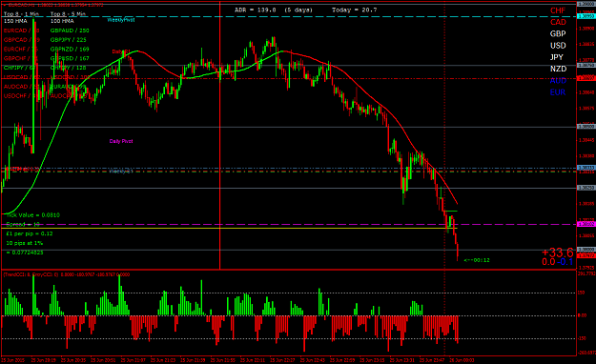This screenshot has height=364, width=596.
Task: Select the GBPCHF row in 1 Min list
Action: pyautogui.click(x=21, y=58)
